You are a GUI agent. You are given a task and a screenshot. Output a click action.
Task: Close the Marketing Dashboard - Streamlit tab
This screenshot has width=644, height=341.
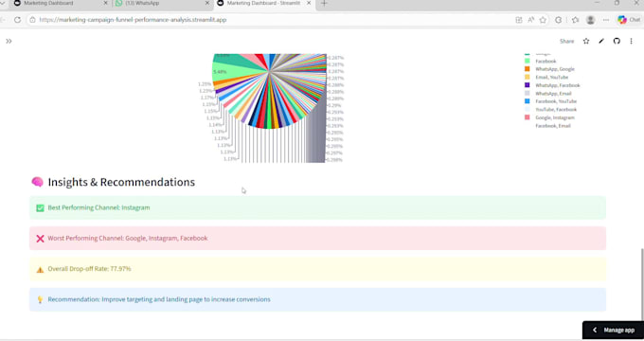pos(309,3)
